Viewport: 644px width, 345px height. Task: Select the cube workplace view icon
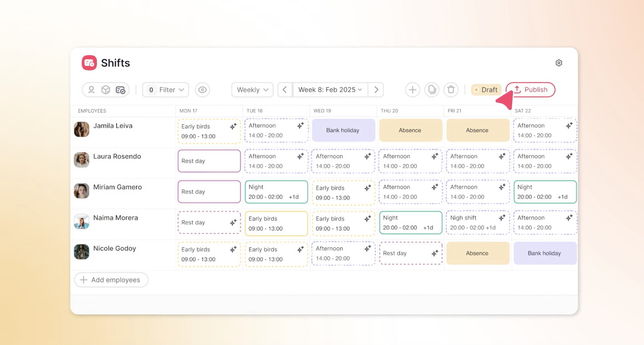pyautogui.click(x=106, y=90)
